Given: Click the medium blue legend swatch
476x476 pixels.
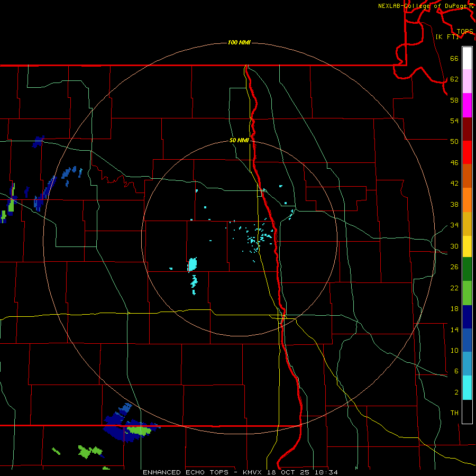Looking at the screenshot, I should click(467, 340).
